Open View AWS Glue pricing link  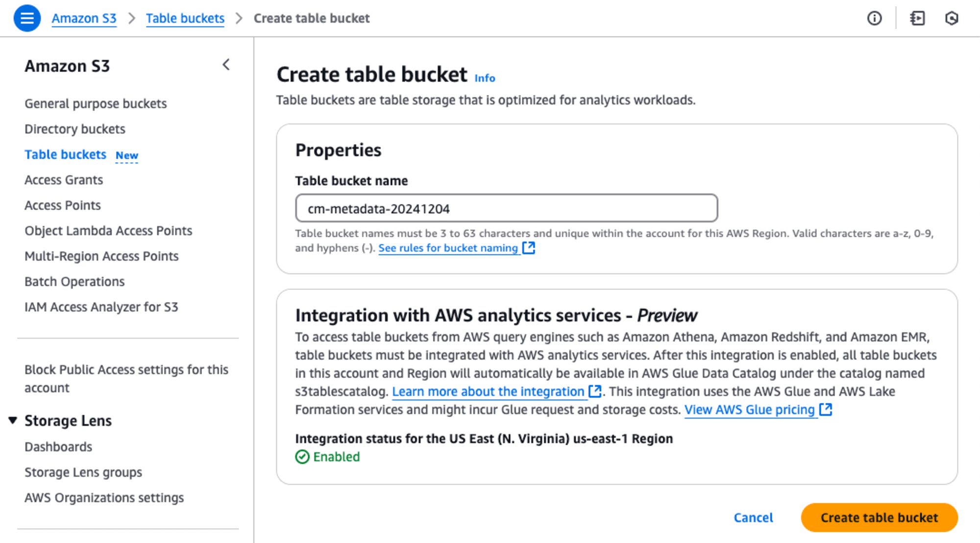point(749,410)
